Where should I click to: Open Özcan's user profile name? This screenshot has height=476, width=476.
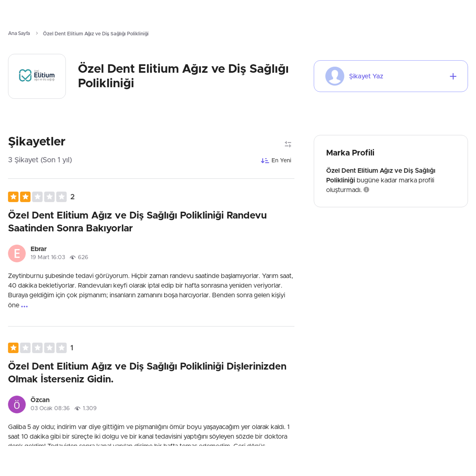pos(40,400)
